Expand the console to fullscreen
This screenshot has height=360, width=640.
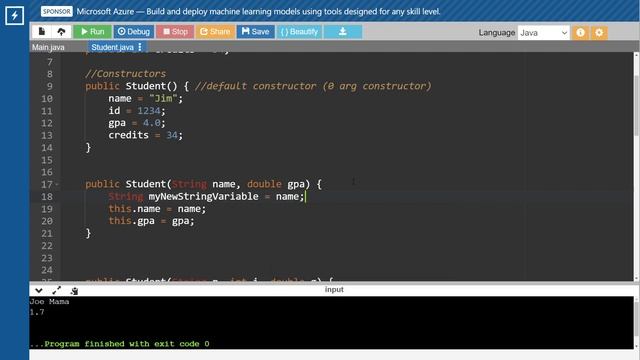[x=57, y=290]
